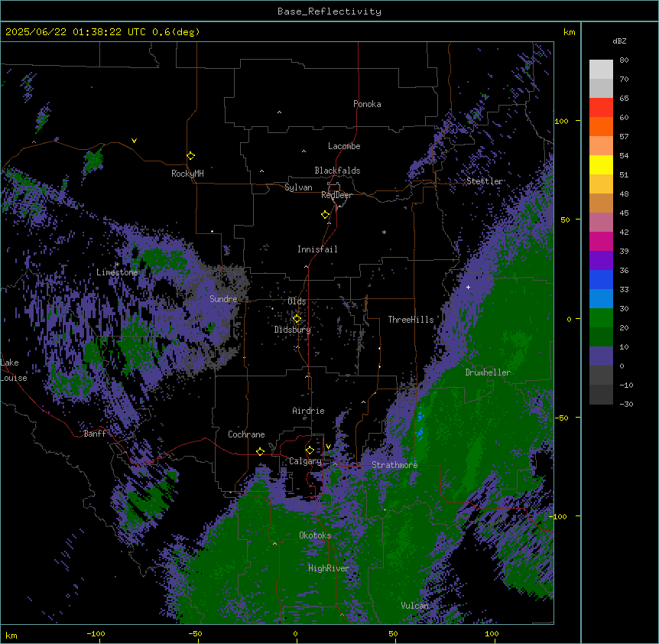Click the Base_Reflectivity title
The width and height of the screenshot is (659, 644).
click(x=329, y=11)
